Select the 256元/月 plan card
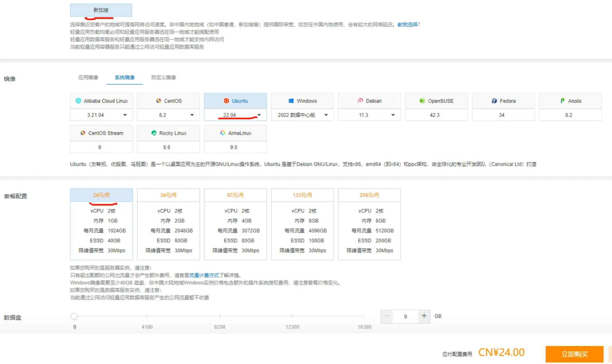 click(x=369, y=224)
